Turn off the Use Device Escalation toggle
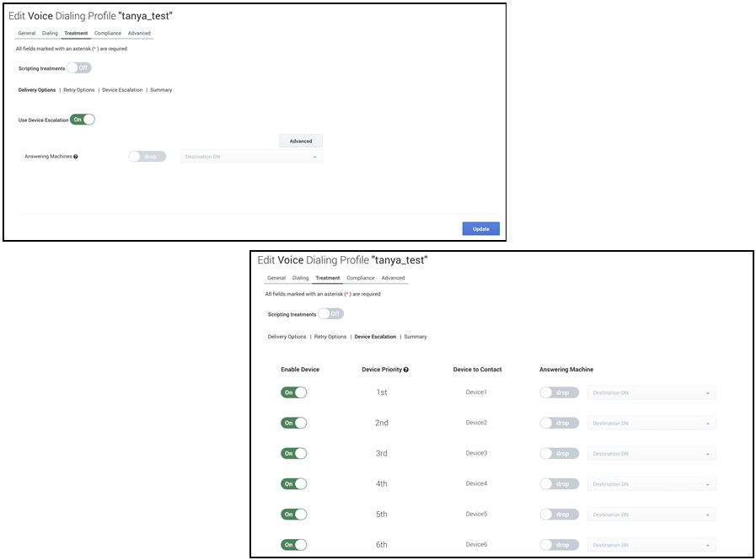This screenshot has width=756, height=560. pos(83,120)
